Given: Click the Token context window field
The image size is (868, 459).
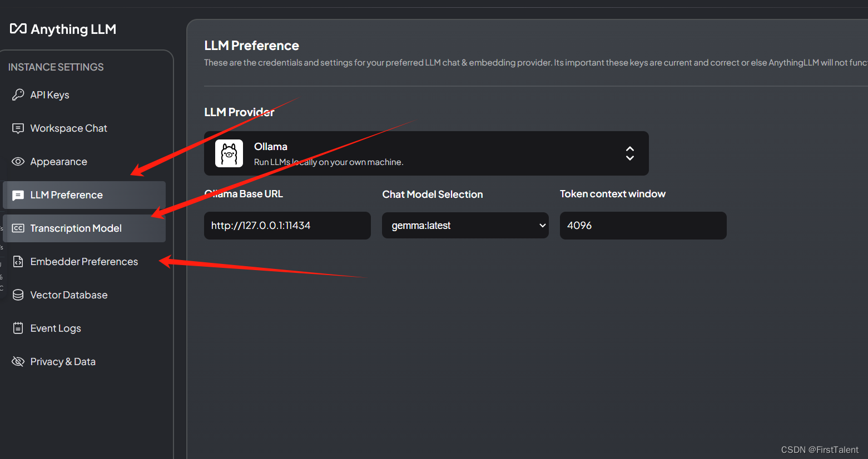Looking at the screenshot, I should pos(643,226).
